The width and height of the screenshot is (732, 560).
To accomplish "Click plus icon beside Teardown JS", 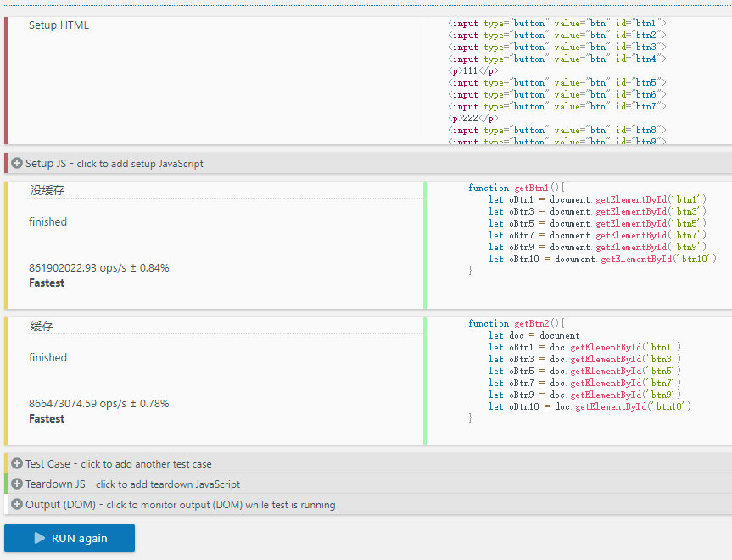I will click(x=17, y=484).
